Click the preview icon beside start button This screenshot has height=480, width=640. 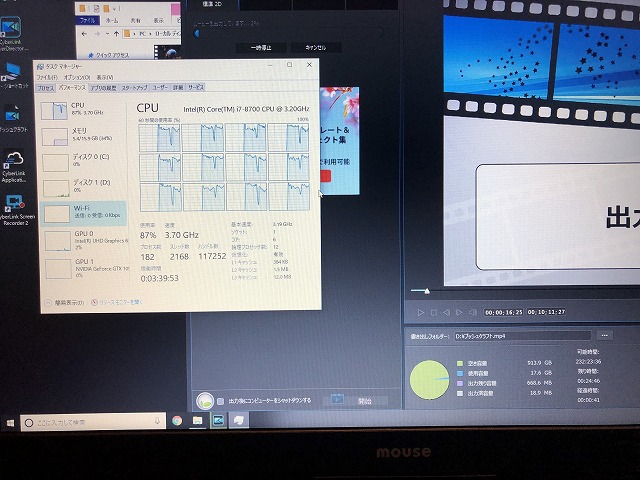337,399
